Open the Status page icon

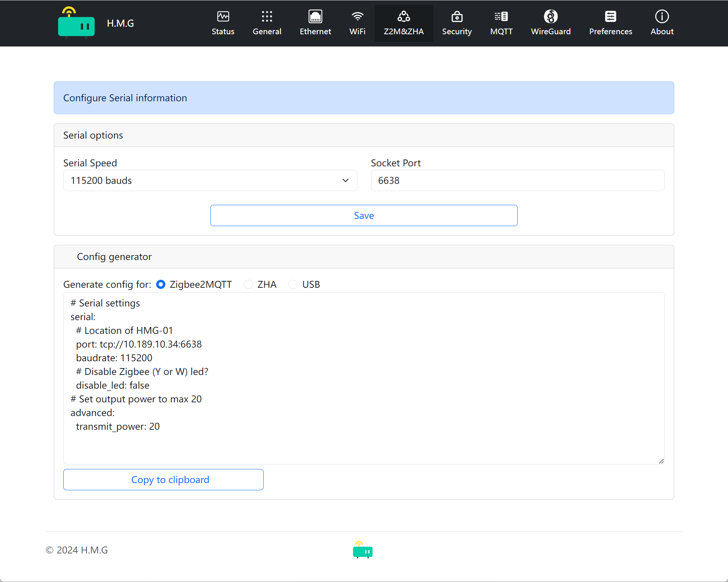tap(223, 17)
